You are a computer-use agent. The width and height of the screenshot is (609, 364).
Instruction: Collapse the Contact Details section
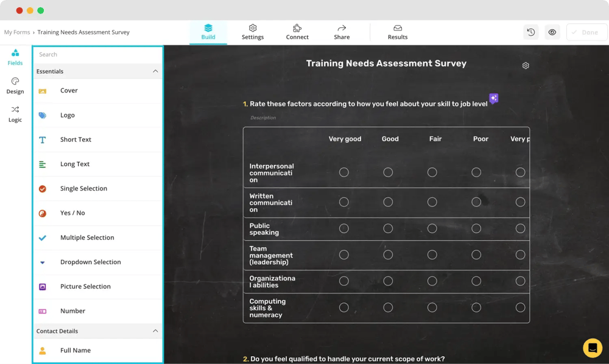point(155,331)
